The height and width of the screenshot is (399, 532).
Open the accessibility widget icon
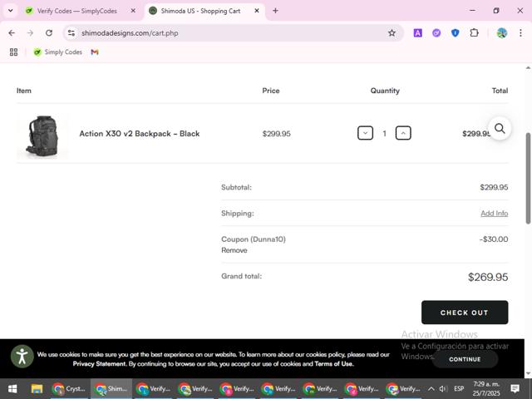pos(22,357)
